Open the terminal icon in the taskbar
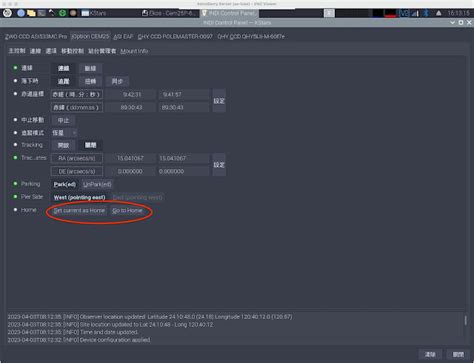This screenshot has height=363, width=474. (42, 13)
